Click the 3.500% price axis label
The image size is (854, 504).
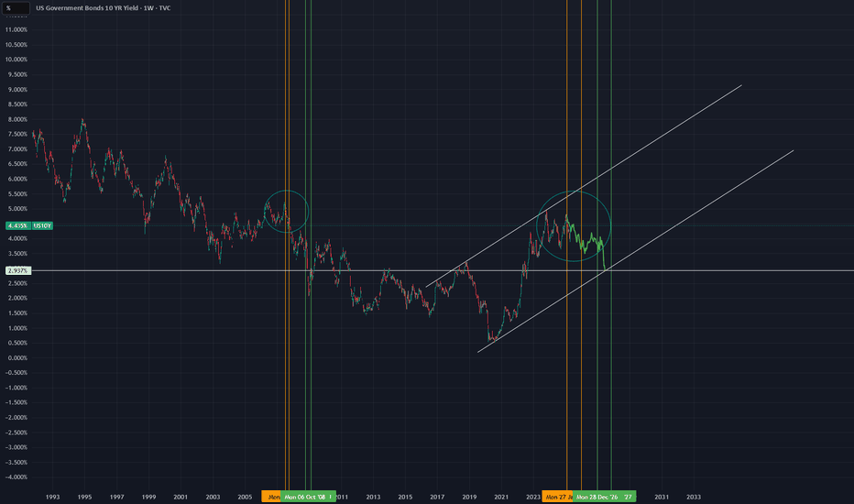16,253
